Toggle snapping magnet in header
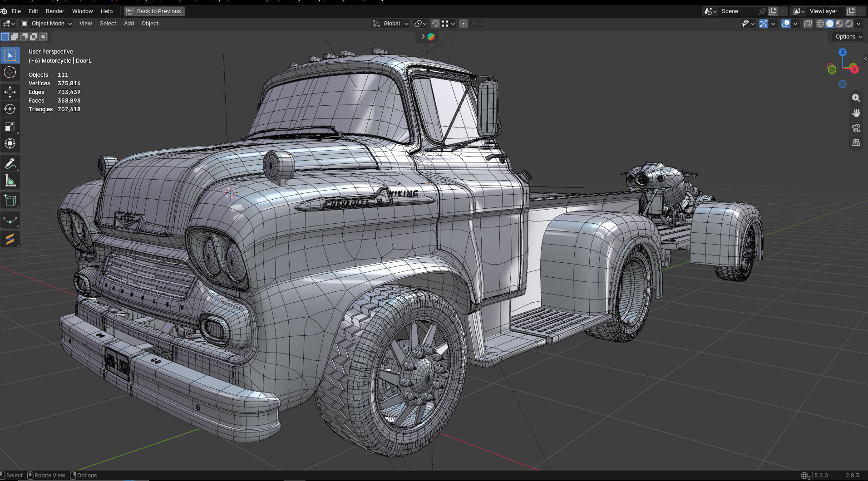868x481 pixels. [x=435, y=24]
